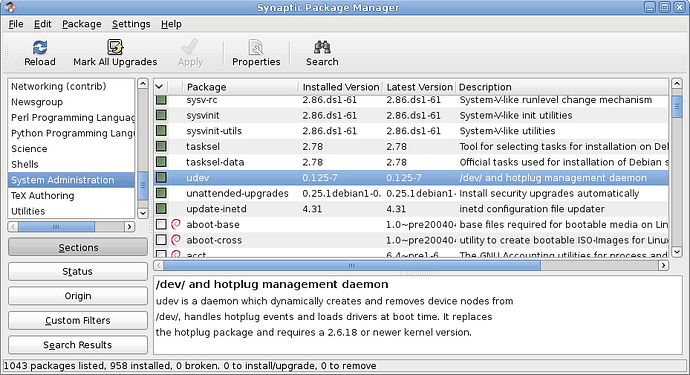Viewport: 690px width, 375px height.
Task: Open the Package menu
Action: coord(81,24)
